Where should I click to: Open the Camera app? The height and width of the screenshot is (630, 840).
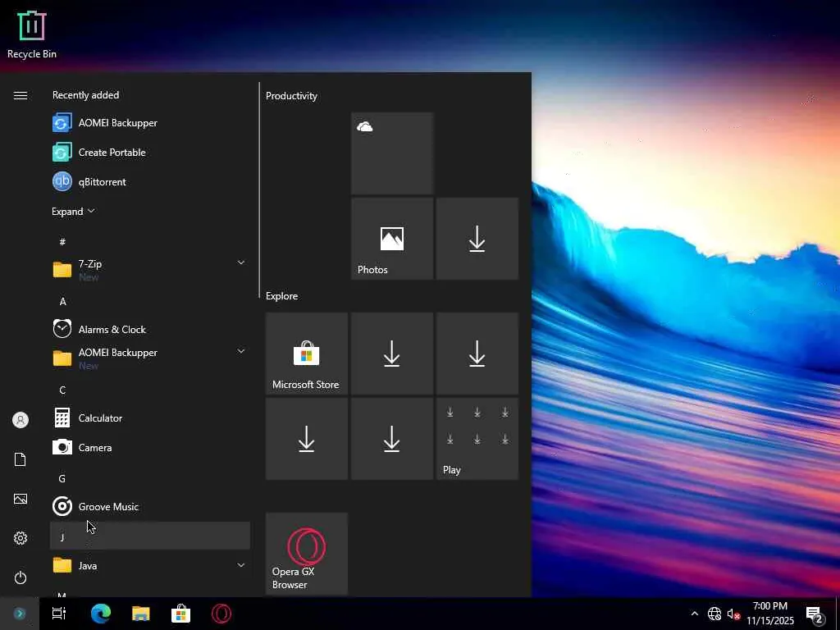[94, 448]
